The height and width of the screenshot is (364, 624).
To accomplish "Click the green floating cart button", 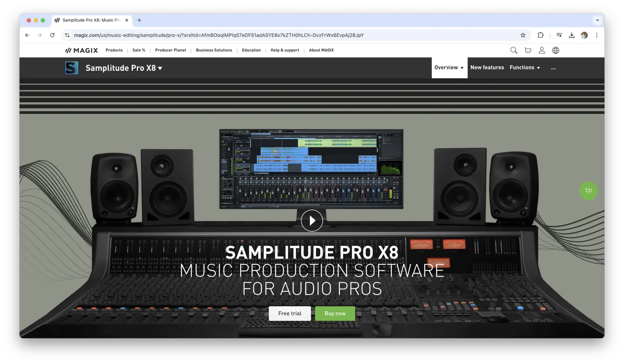I will 588,191.
